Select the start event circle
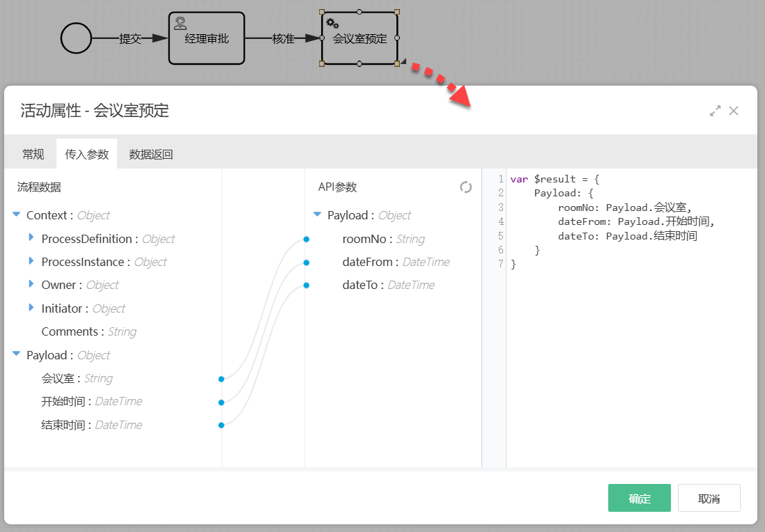 click(76, 38)
